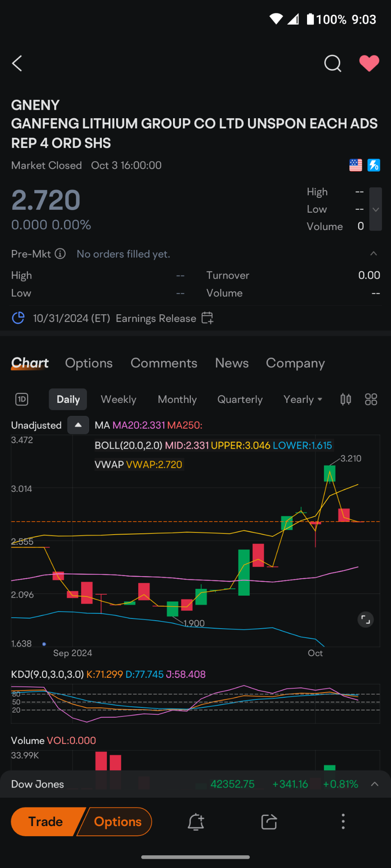Tap the Turnover value 0.00

coord(369,275)
